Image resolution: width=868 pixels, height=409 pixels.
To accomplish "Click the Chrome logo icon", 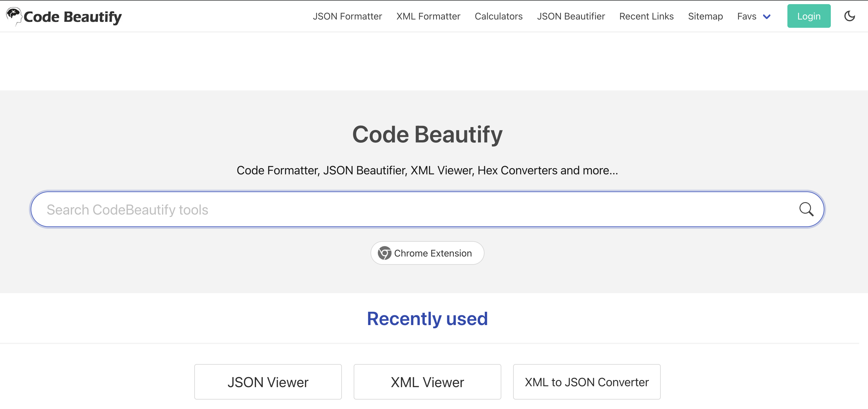I will coord(384,253).
